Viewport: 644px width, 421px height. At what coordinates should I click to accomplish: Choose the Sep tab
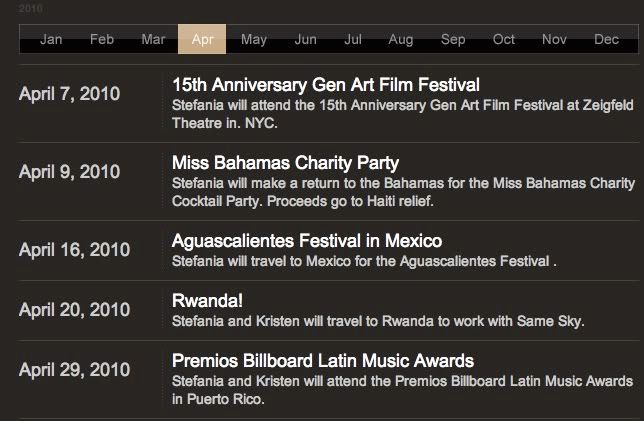coord(453,39)
